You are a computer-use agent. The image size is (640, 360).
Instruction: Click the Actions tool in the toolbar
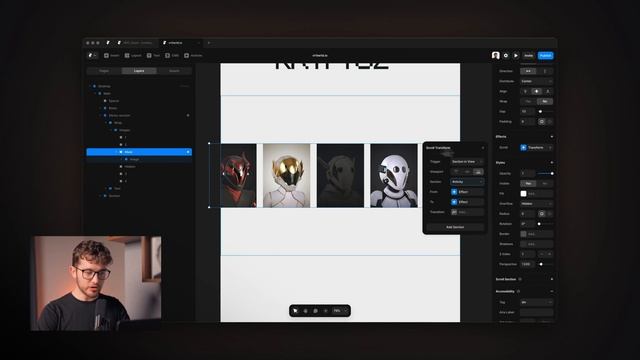tap(193, 55)
